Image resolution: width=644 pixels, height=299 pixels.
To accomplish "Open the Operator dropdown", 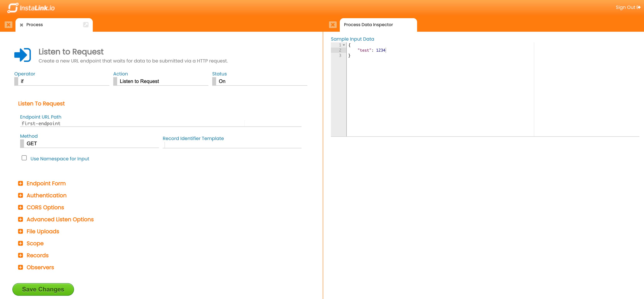I will 62,81.
